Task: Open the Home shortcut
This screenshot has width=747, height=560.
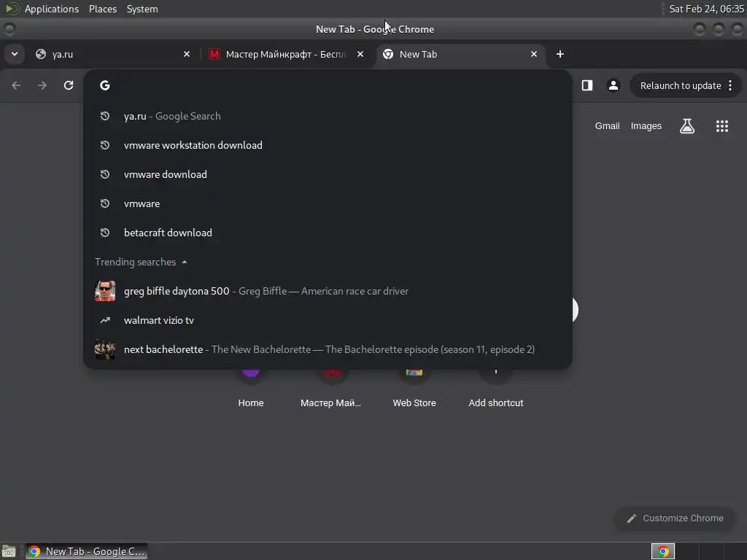Action: point(251,389)
